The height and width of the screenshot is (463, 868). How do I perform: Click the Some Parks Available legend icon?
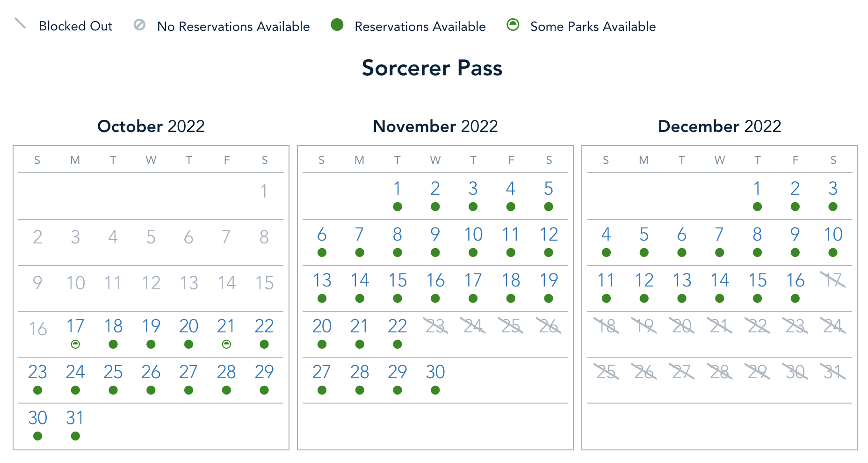tap(513, 25)
